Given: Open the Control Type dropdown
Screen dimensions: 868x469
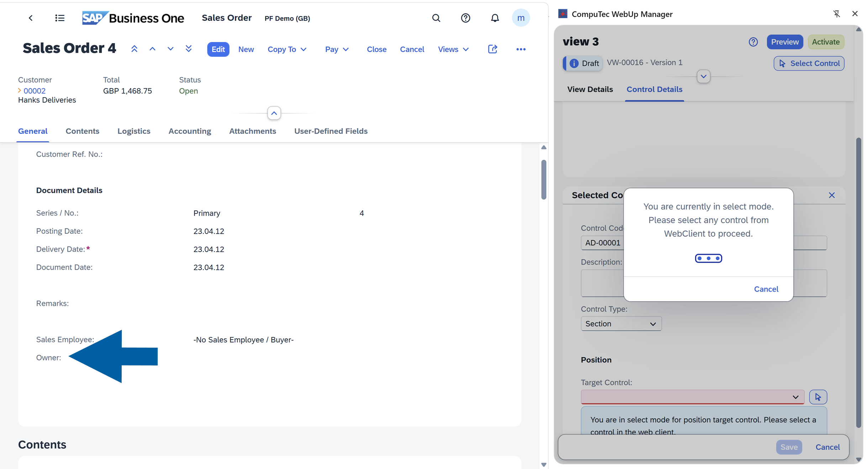Looking at the screenshot, I should [x=621, y=323].
